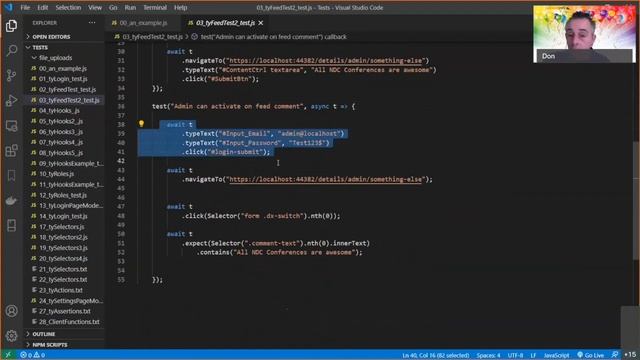Expand the Outline section
The width and height of the screenshot is (640, 360).
[64, 334]
